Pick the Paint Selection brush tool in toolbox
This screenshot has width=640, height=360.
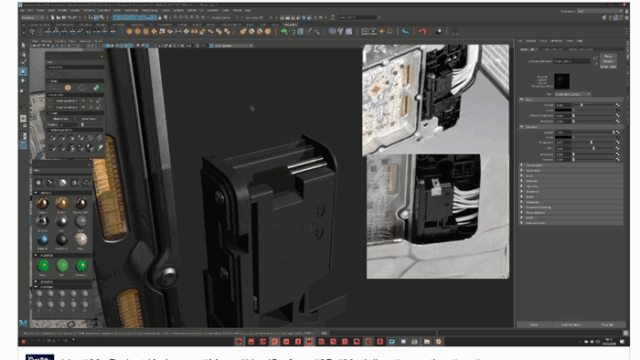tap(23, 62)
